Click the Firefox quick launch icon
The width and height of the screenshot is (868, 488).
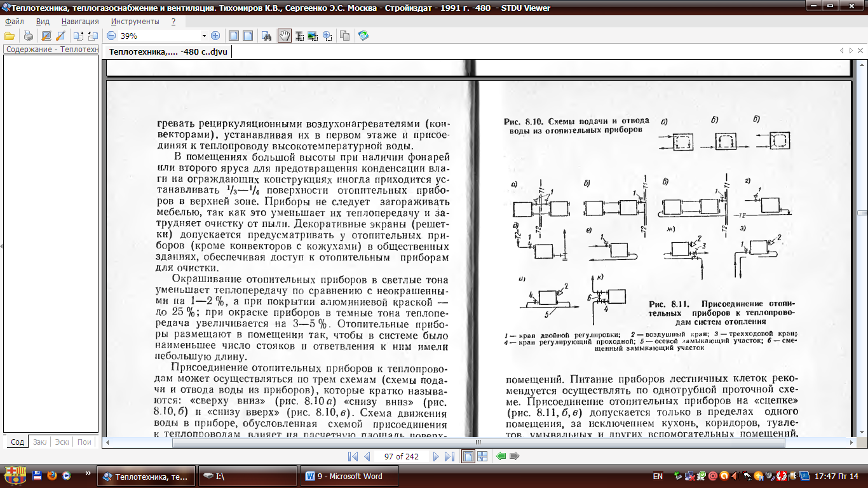point(51,475)
